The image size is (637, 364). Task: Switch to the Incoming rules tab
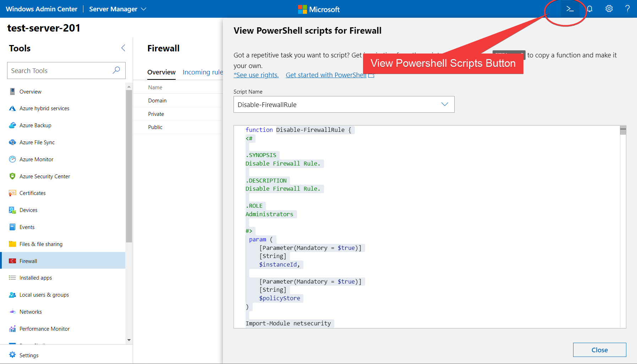[x=203, y=72]
